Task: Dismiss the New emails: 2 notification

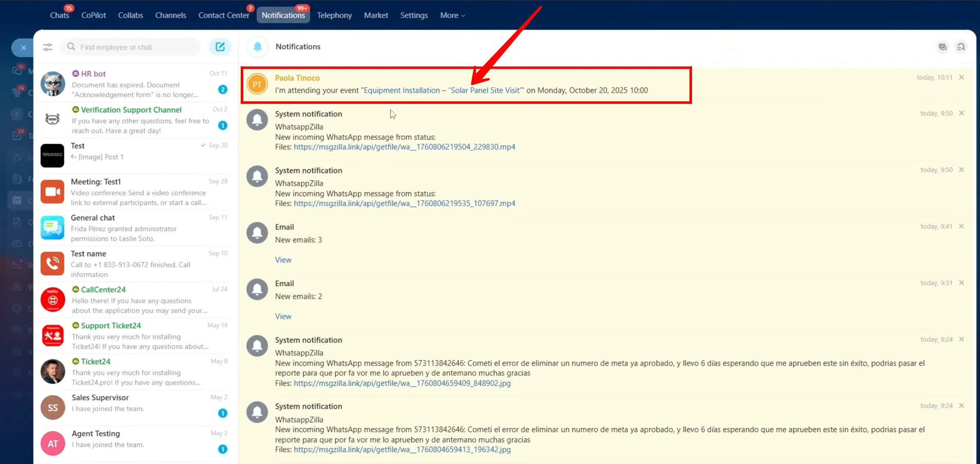Action: [962, 283]
